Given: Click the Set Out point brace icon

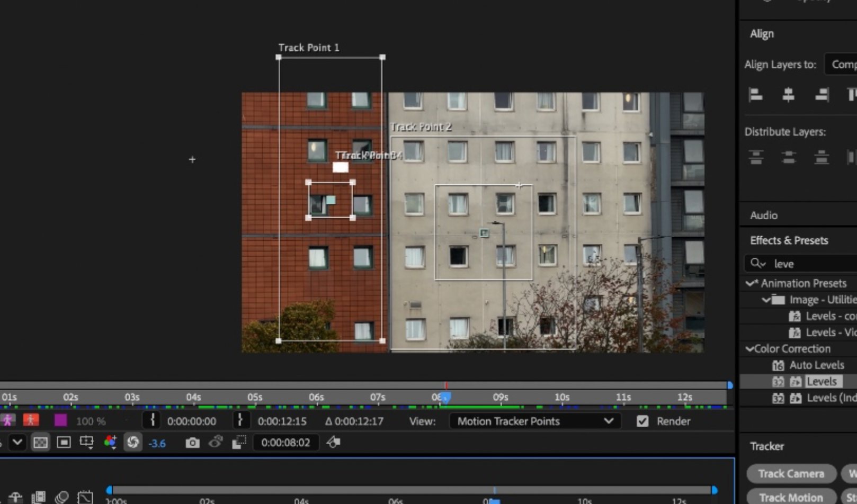Looking at the screenshot, I should (x=240, y=421).
